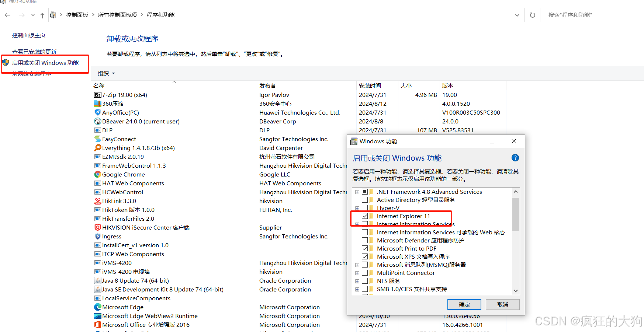The image size is (644, 332).
Task: Click scrollbar down arrow in features list
Action: click(516, 291)
